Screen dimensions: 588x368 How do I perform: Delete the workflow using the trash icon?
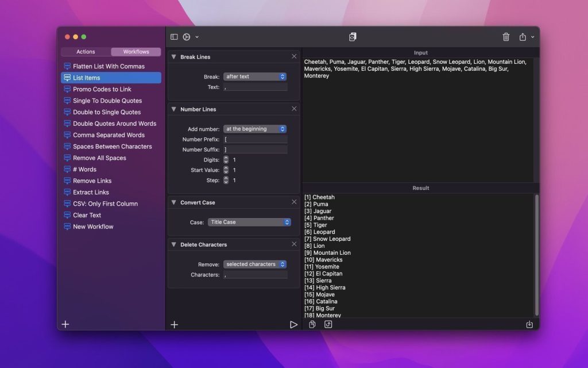[506, 36]
